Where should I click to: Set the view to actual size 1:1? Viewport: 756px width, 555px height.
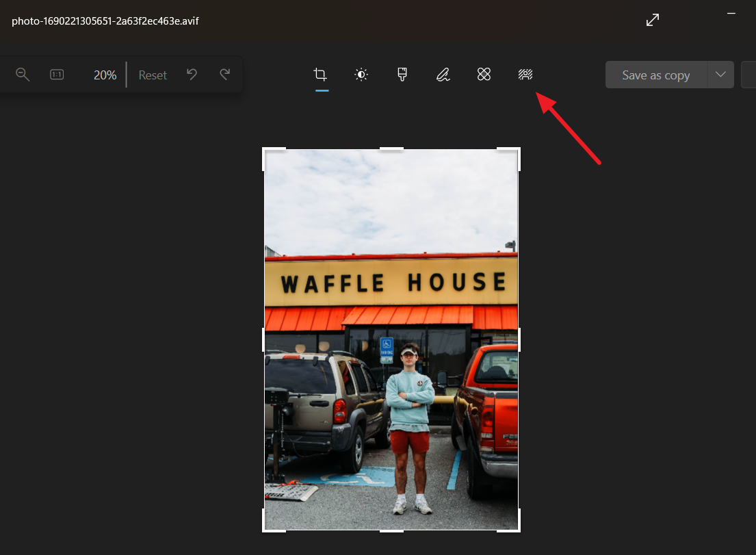pos(57,75)
